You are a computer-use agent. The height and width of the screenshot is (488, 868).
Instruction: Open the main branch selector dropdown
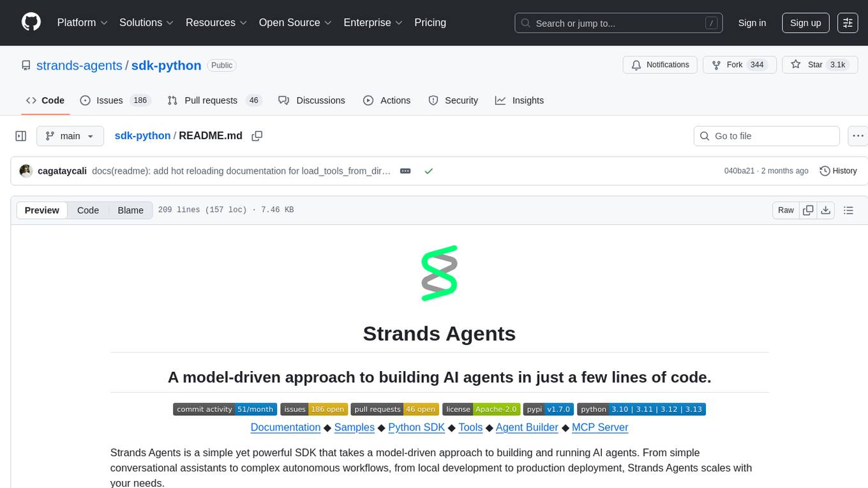[x=70, y=136]
